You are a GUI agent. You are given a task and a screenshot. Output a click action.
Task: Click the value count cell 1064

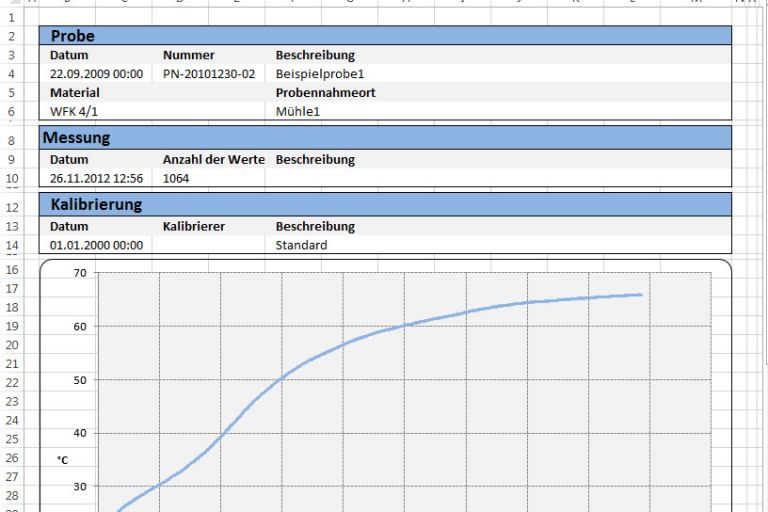[176, 178]
